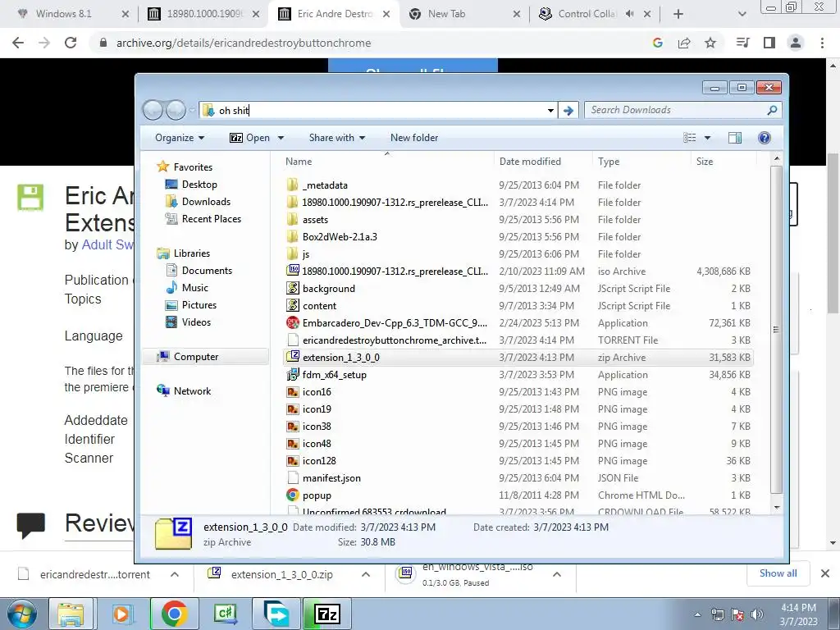Click the Adult Sw author link
This screenshot has width=840, height=630.
107,244
